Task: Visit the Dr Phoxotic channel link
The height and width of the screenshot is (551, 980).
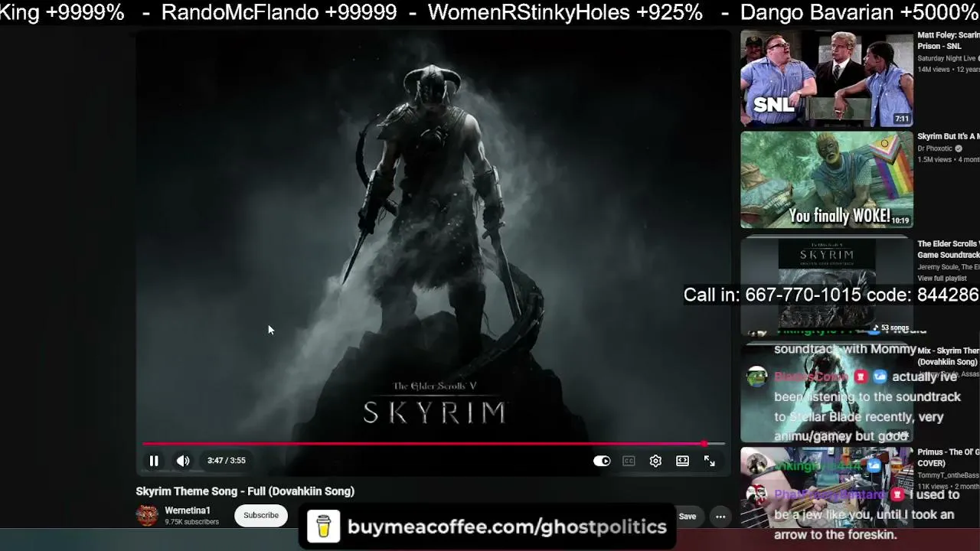Action: pyautogui.click(x=935, y=148)
